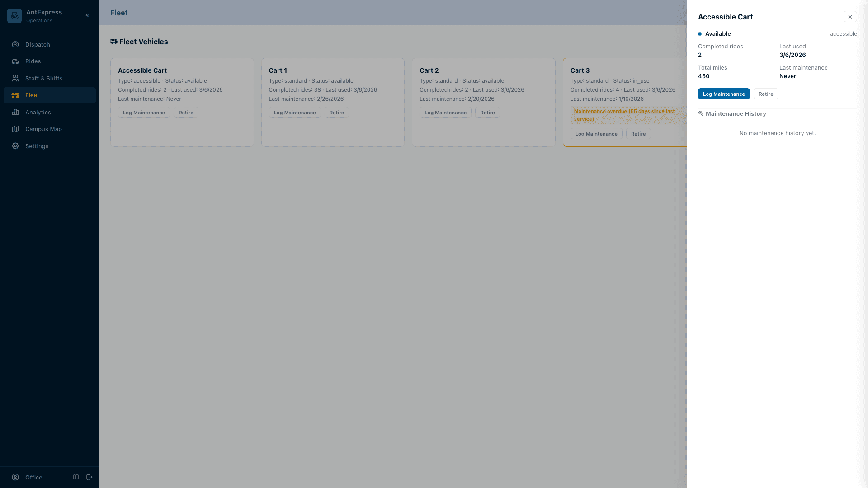Click the Fleet bus icon

point(15,95)
